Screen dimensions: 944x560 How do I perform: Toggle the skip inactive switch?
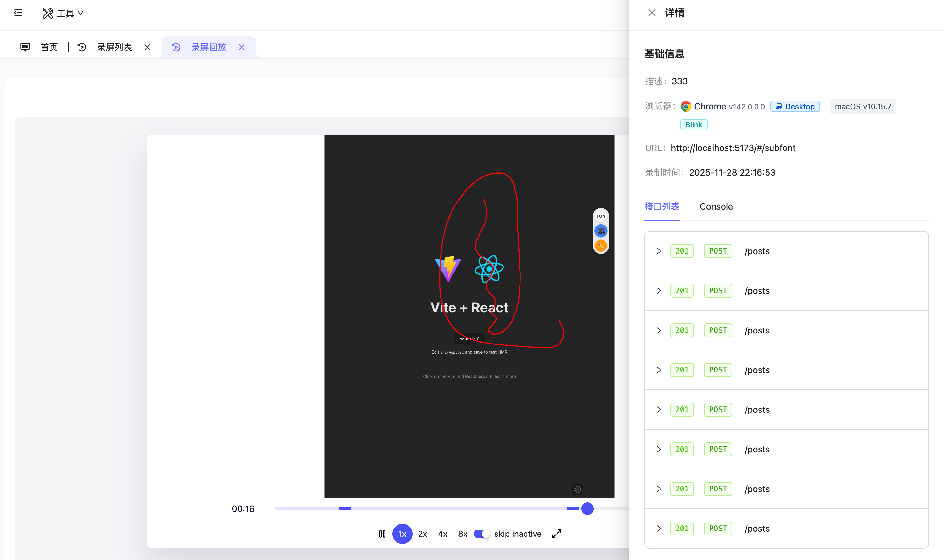[x=481, y=534]
